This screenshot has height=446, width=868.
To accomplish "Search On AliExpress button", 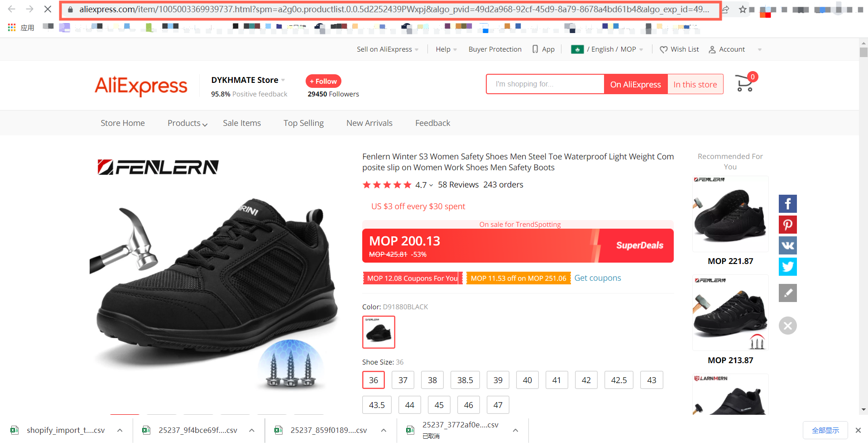I will click(x=636, y=84).
